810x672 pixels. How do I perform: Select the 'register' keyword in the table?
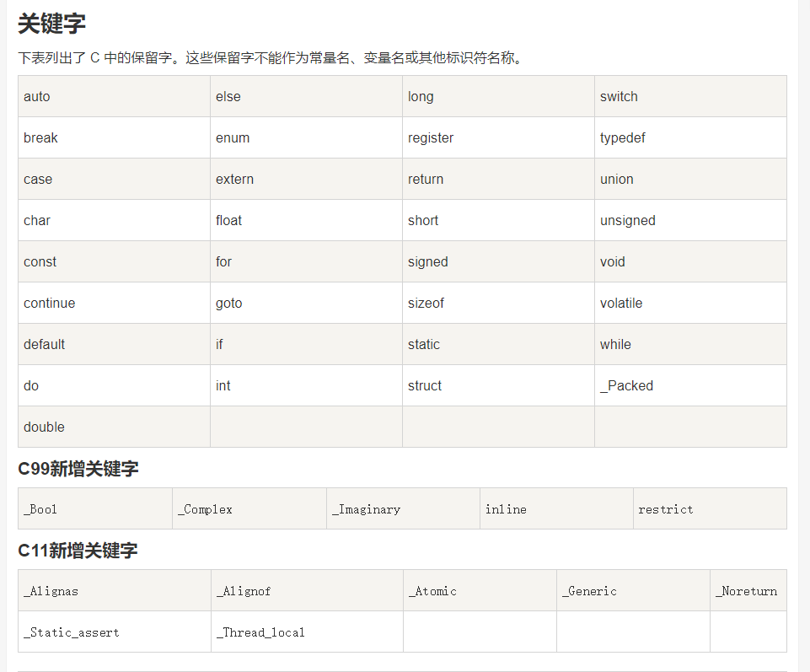(431, 137)
